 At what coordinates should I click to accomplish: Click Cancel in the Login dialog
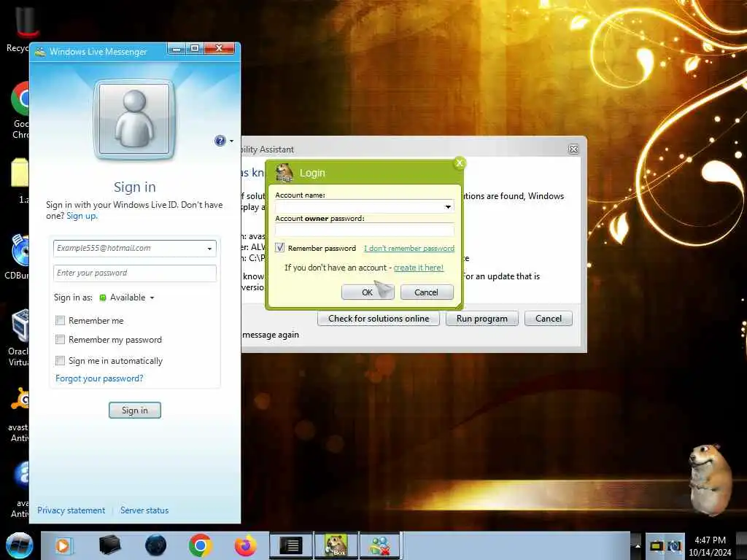pos(426,292)
